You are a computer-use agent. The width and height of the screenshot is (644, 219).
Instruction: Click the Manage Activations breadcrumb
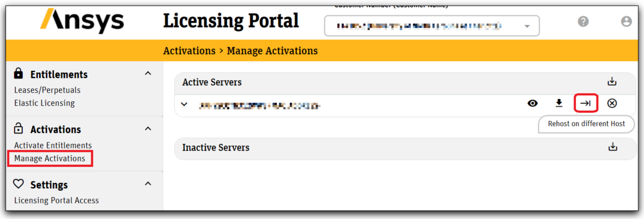click(272, 51)
